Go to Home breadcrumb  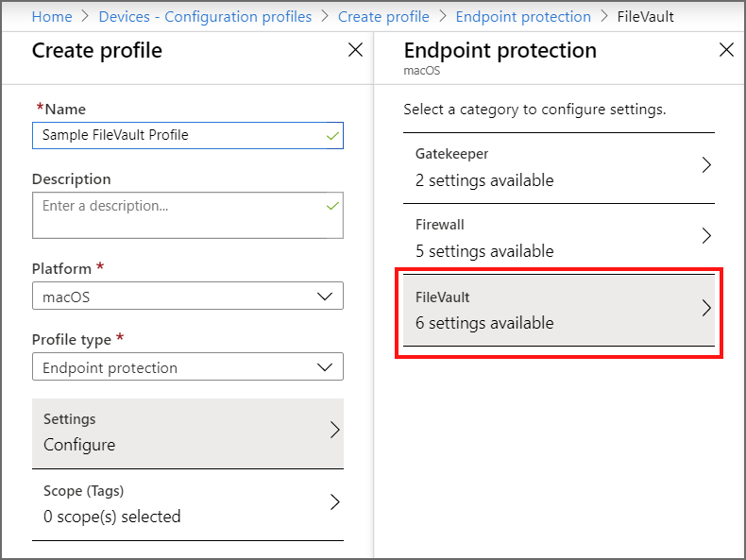(x=52, y=17)
